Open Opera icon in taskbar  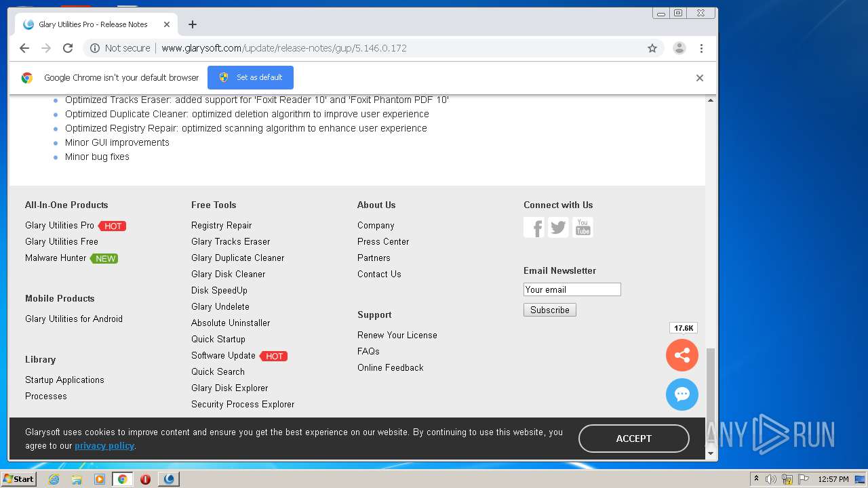coord(145,479)
